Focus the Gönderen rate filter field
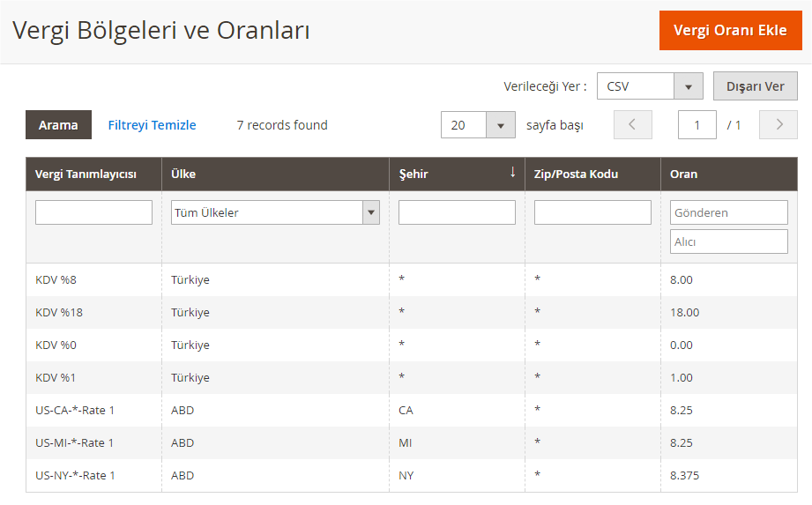 pyautogui.click(x=728, y=212)
